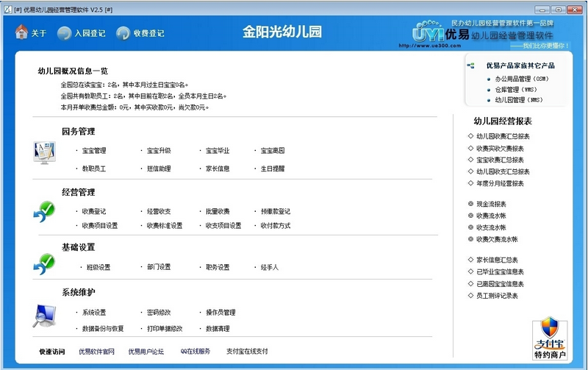Open 已离园宝宝信息表

tap(500, 284)
